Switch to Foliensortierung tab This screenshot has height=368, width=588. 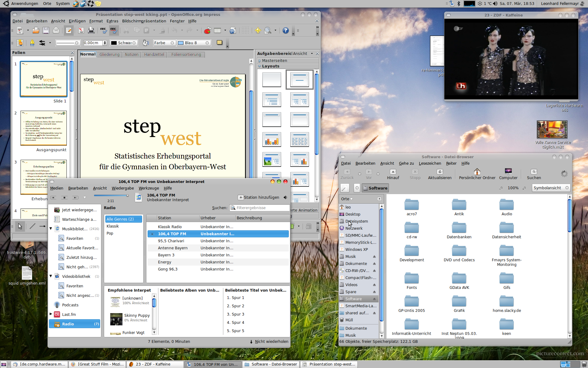click(186, 55)
